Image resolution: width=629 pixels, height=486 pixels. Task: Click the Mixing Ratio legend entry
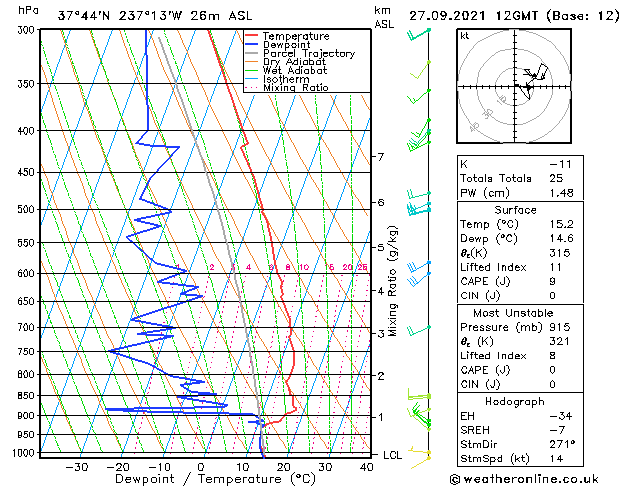pyautogui.click(x=296, y=87)
